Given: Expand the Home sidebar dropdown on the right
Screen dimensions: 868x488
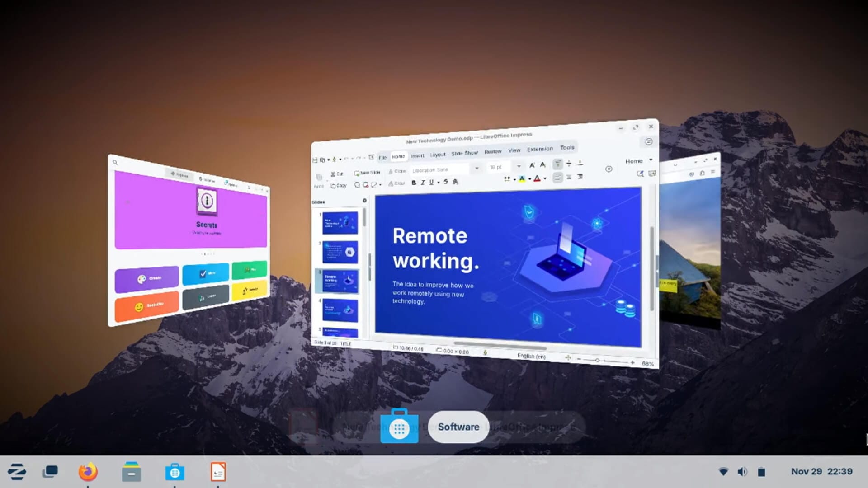Looking at the screenshot, I should pos(650,160).
